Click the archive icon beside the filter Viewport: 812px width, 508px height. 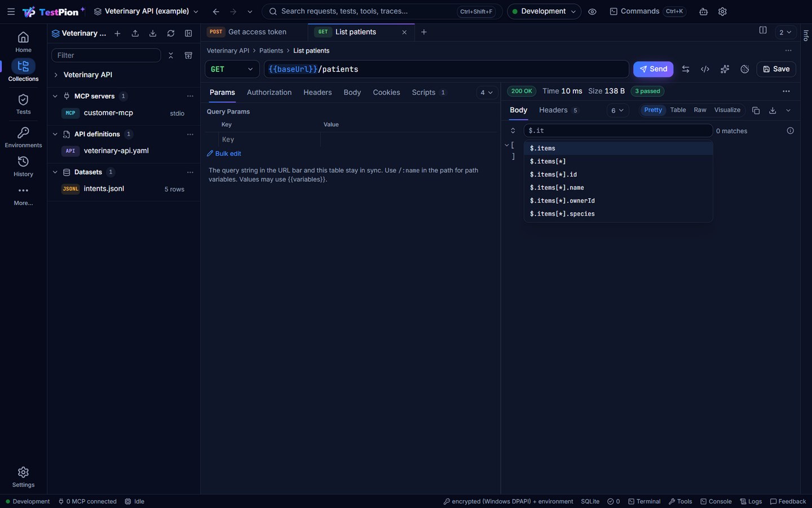(x=188, y=55)
